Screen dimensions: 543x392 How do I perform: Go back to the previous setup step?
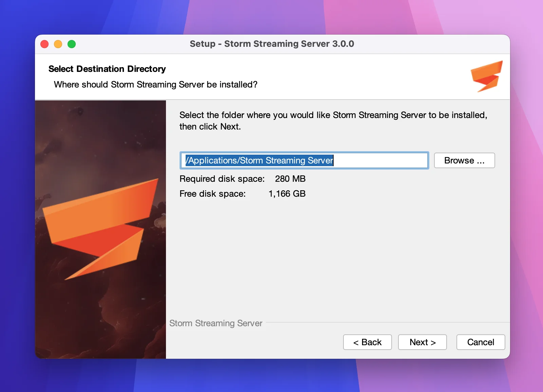[x=367, y=342]
